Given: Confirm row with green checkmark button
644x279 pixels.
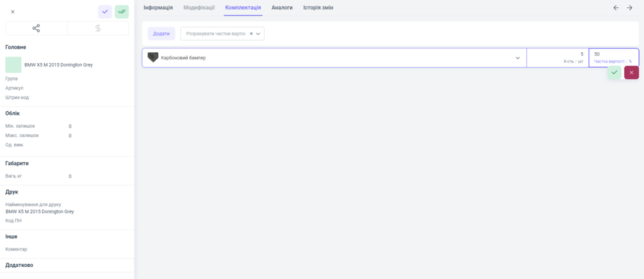Looking at the screenshot, I should point(614,73).
